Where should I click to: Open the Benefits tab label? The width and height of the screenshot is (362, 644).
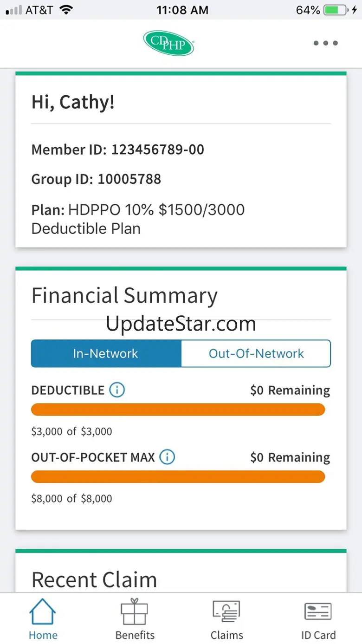click(135, 635)
